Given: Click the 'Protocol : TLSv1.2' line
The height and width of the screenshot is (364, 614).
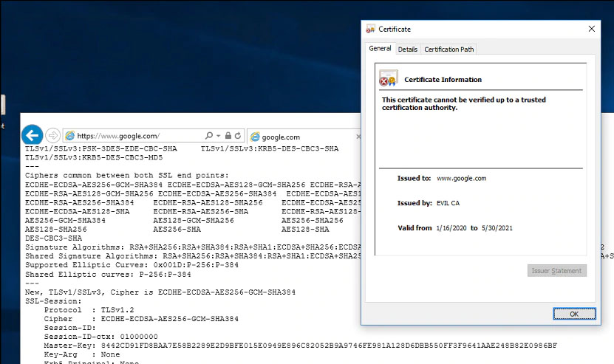Looking at the screenshot, I should point(89,310).
